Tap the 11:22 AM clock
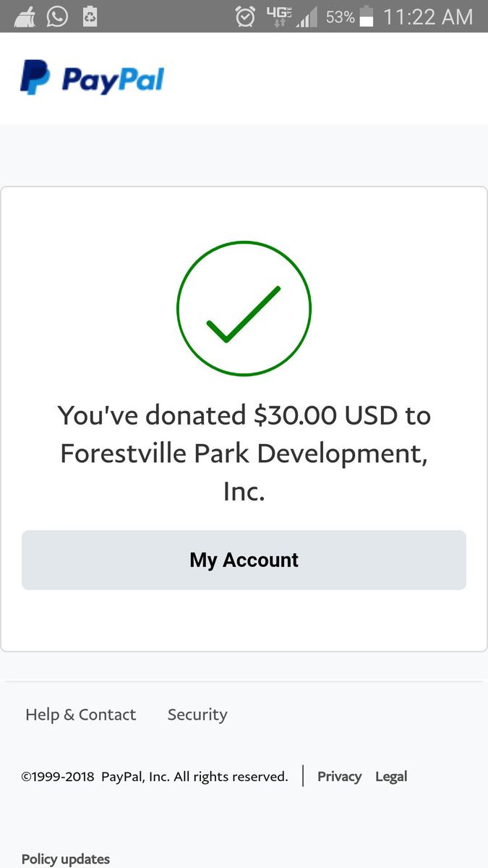 [x=427, y=17]
